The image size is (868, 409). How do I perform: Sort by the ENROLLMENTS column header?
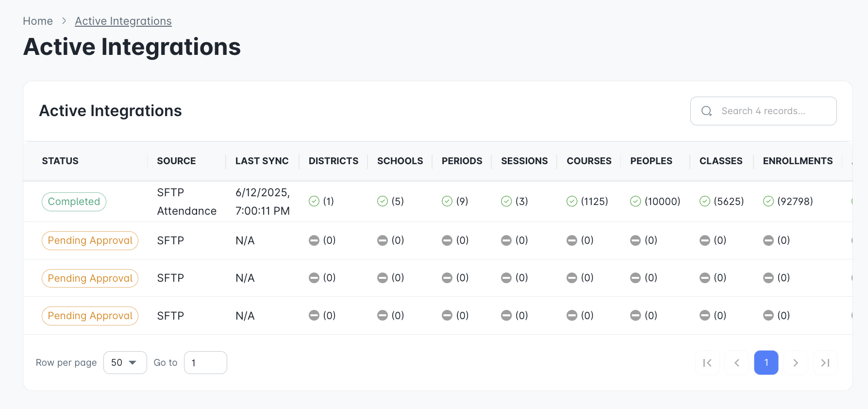tap(798, 161)
